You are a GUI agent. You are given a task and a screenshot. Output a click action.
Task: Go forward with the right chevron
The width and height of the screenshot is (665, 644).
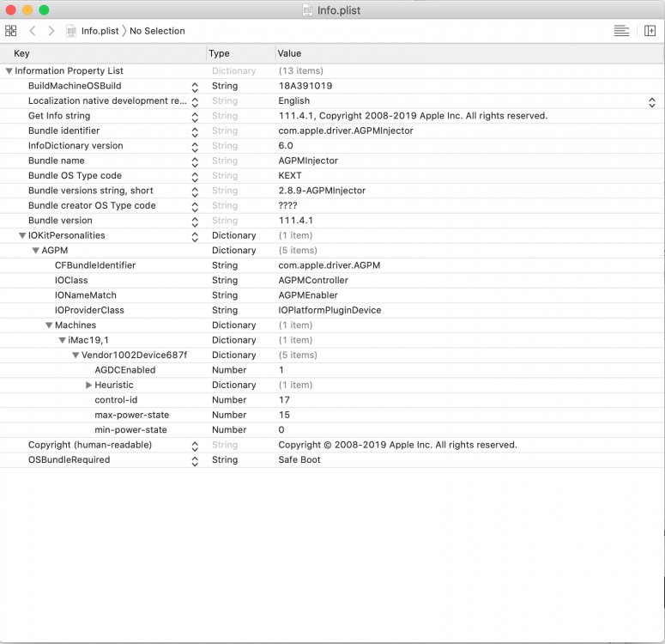pyautogui.click(x=51, y=31)
